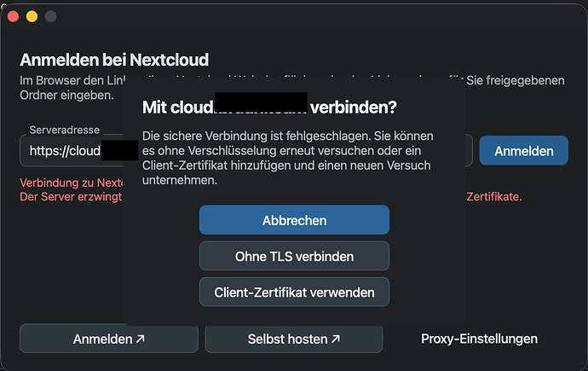Click the dialog title Mit cloud verbinden?
The image size is (588, 371).
(x=269, y=107)
